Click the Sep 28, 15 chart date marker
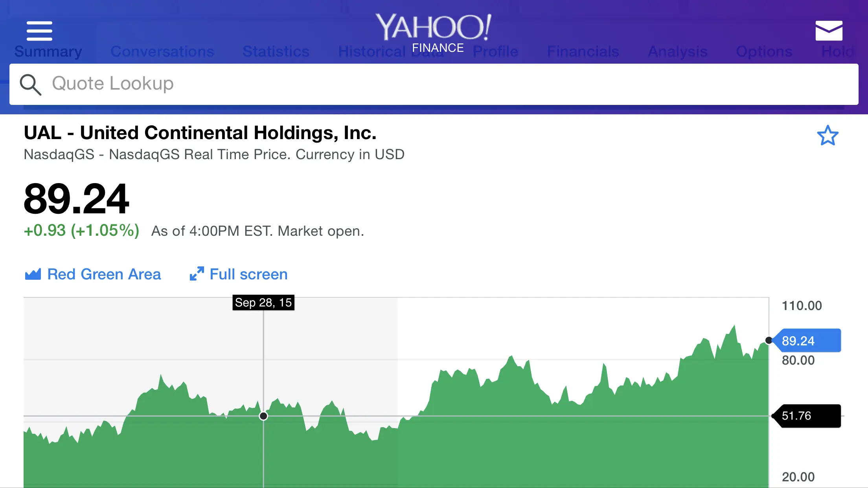The height and width of the screenshot is (488, 868). (263, 303)
